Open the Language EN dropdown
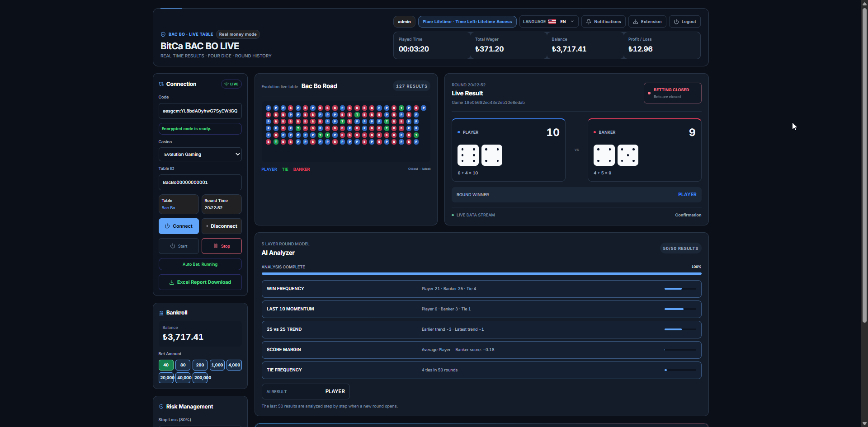 click(x=549, y=22)
